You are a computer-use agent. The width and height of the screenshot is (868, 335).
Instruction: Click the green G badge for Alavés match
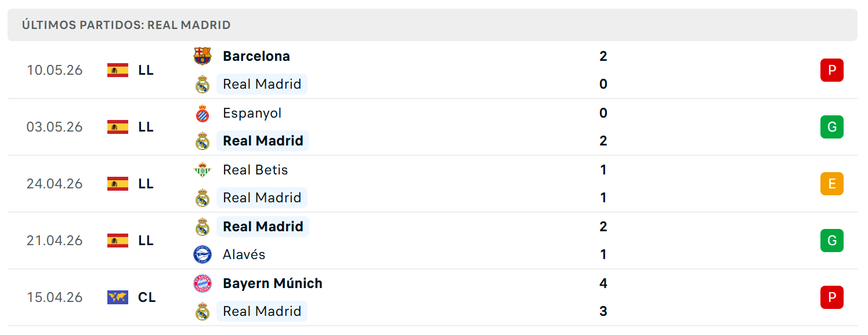(x=831, y=241)
